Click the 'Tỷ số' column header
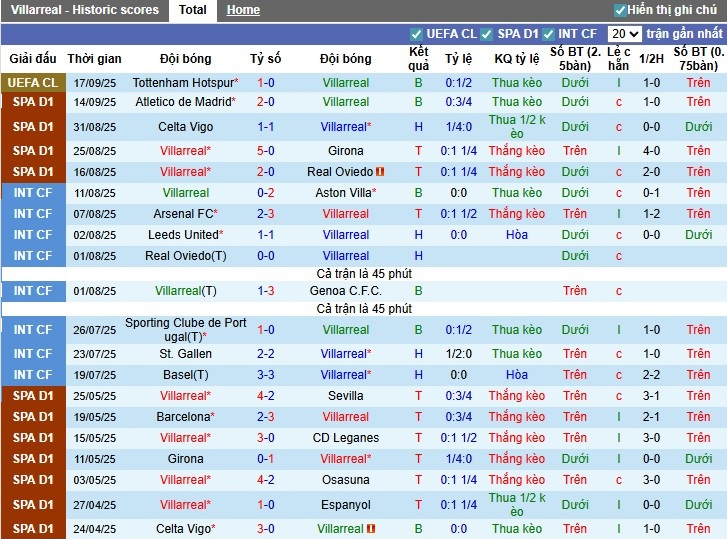Viewport: 727px width, 539px height. pyautogui.click(x=266, y=59)
